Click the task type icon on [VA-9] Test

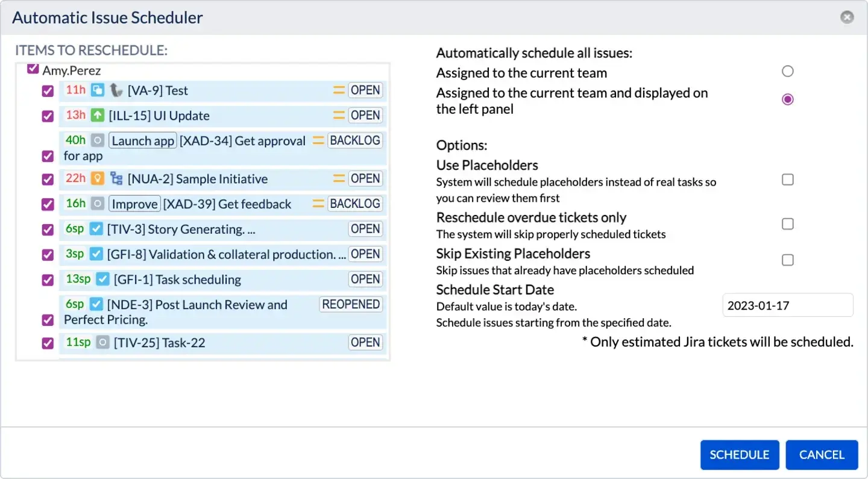96,90
